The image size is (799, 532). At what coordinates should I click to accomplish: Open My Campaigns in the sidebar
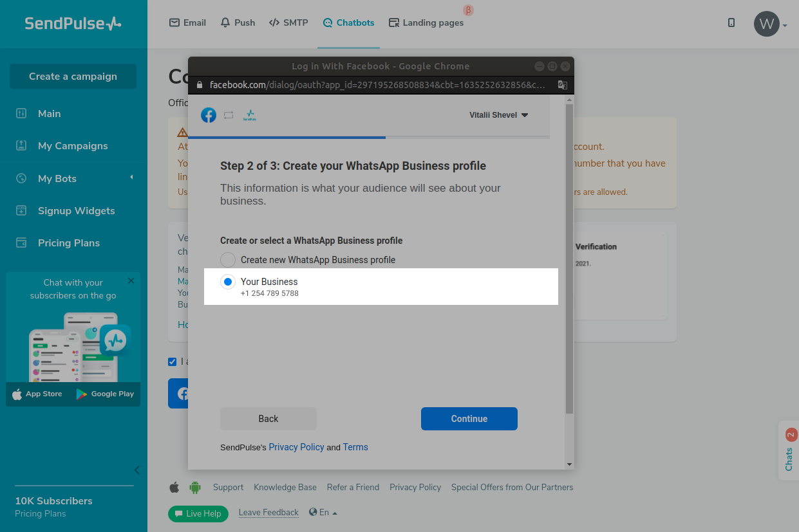click(73, 145)
